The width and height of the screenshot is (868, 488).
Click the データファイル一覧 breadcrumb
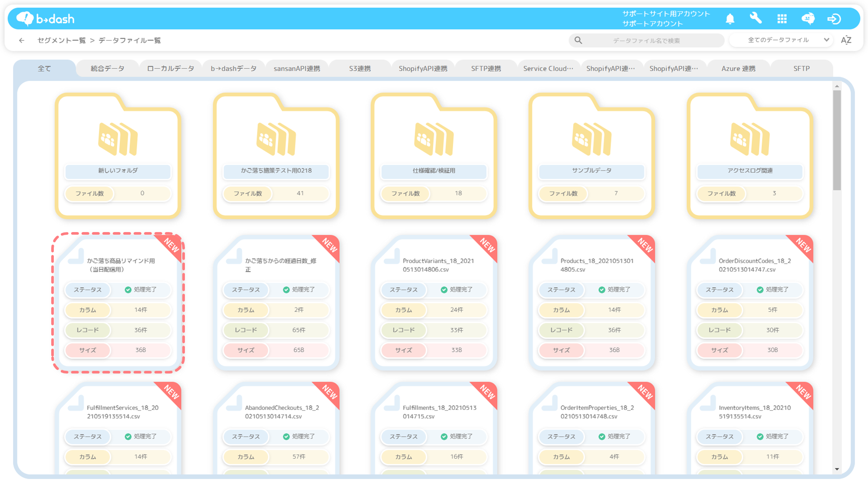[130, 40]
